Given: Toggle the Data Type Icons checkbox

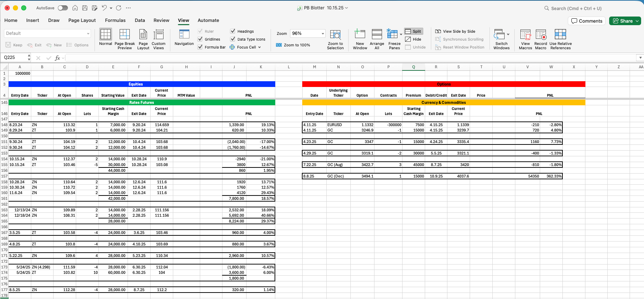Looking at the screenshot, I should click(x=233, y=39).
